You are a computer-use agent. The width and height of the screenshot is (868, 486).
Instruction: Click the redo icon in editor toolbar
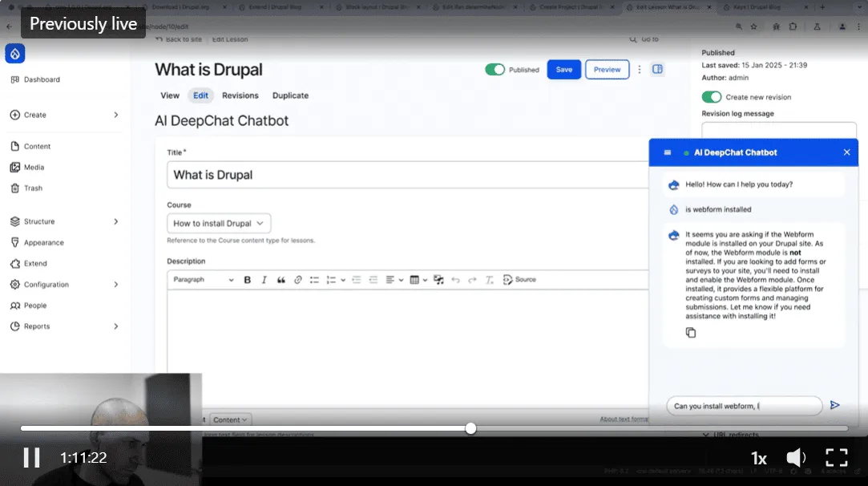tap(472, 280)
